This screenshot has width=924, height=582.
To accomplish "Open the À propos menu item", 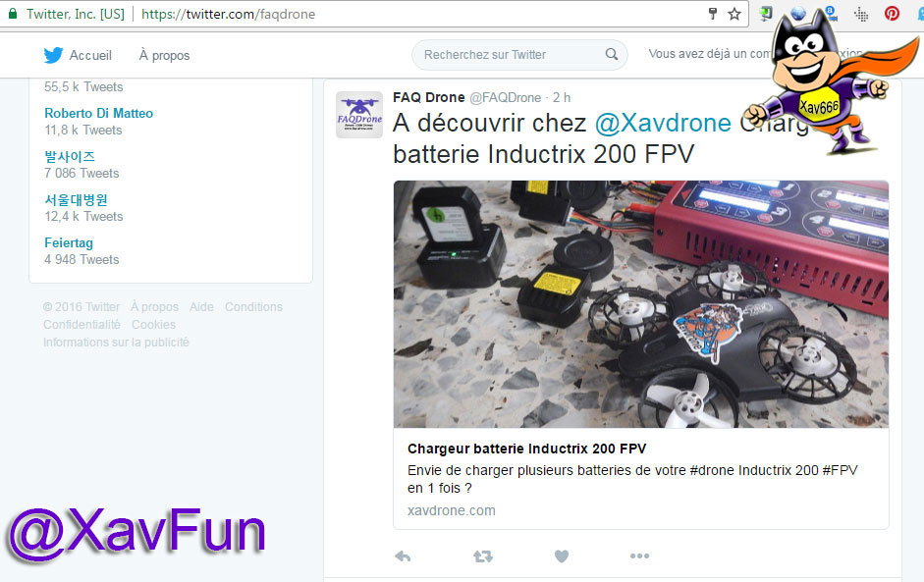I will (x=164, y=55).
